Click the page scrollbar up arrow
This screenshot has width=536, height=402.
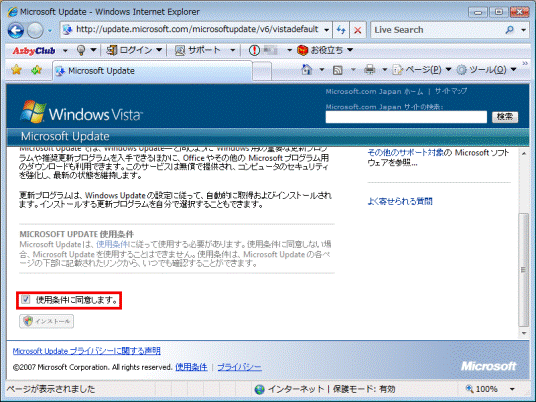point(524,154)
